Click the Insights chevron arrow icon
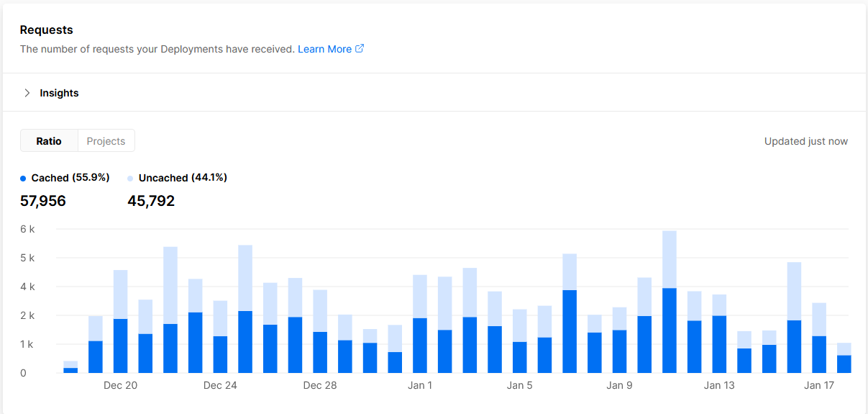Screen dimensions: 868x414 (x=27, y=93)
